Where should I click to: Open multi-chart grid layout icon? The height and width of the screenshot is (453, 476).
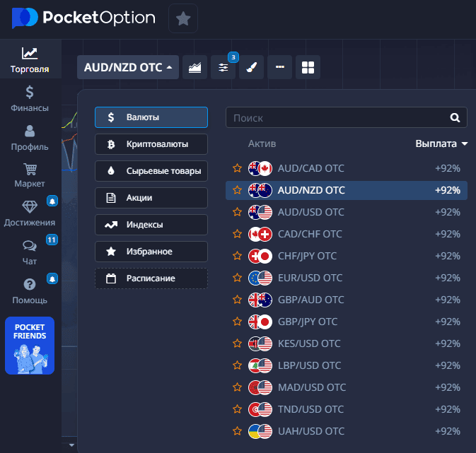point(308,67)
